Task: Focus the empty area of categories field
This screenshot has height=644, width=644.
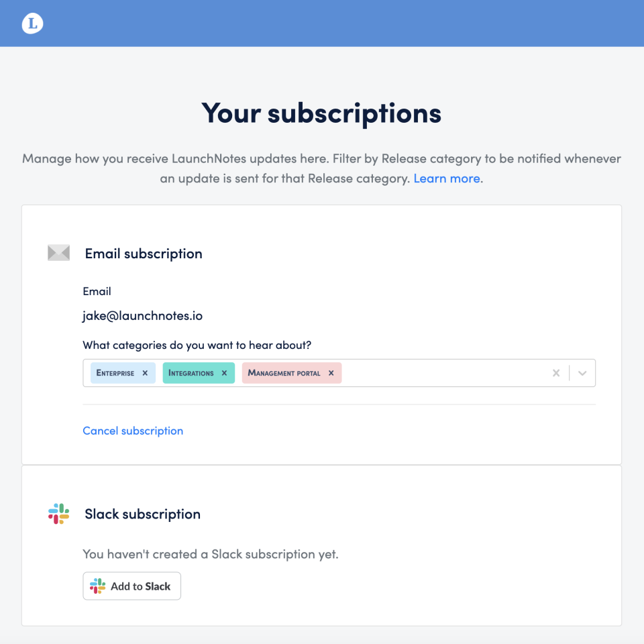Action: tap(443, 373)
